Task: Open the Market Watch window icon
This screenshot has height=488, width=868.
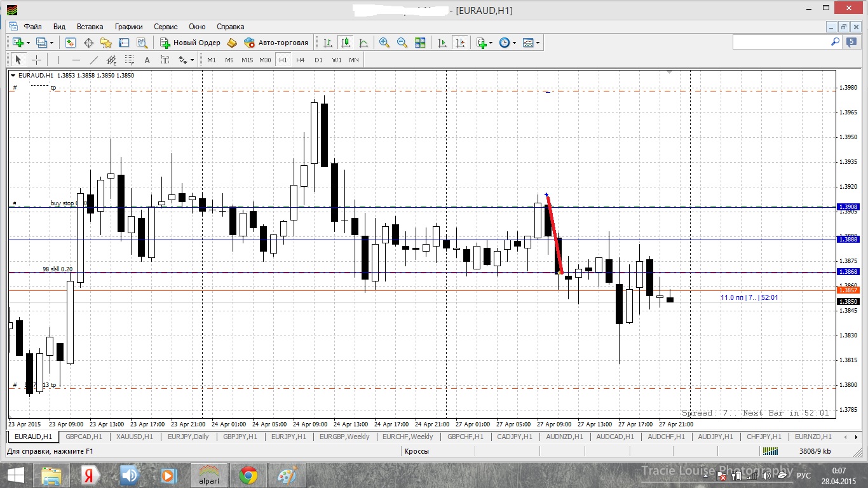Action: coord(71,43)
